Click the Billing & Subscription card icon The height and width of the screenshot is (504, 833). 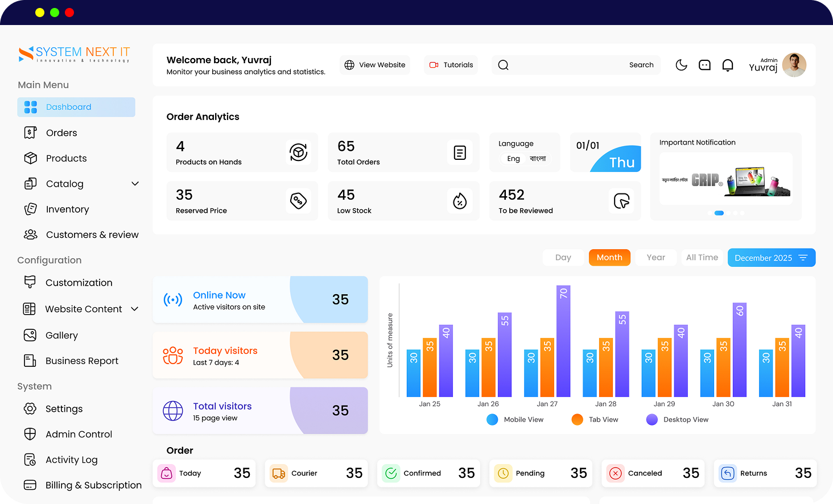click(30, 485)
